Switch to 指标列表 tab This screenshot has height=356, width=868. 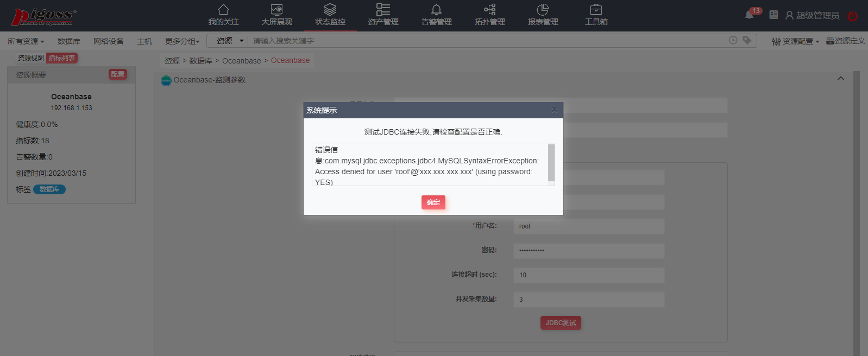click(62, 58)
